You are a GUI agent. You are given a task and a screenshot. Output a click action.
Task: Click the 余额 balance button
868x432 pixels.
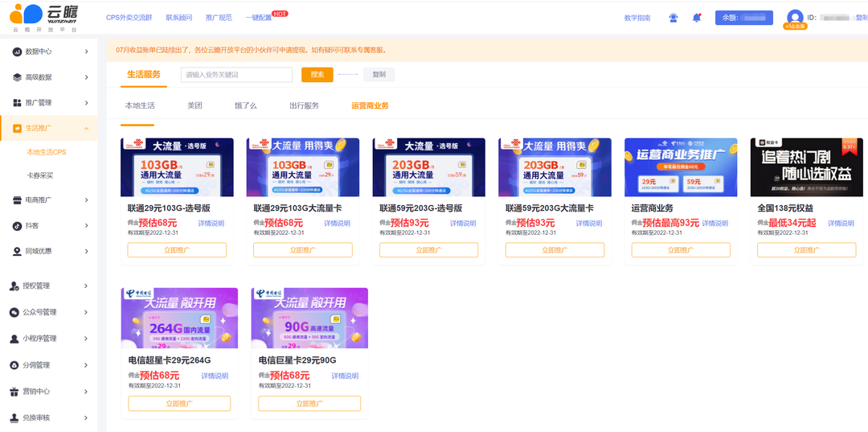744,18
